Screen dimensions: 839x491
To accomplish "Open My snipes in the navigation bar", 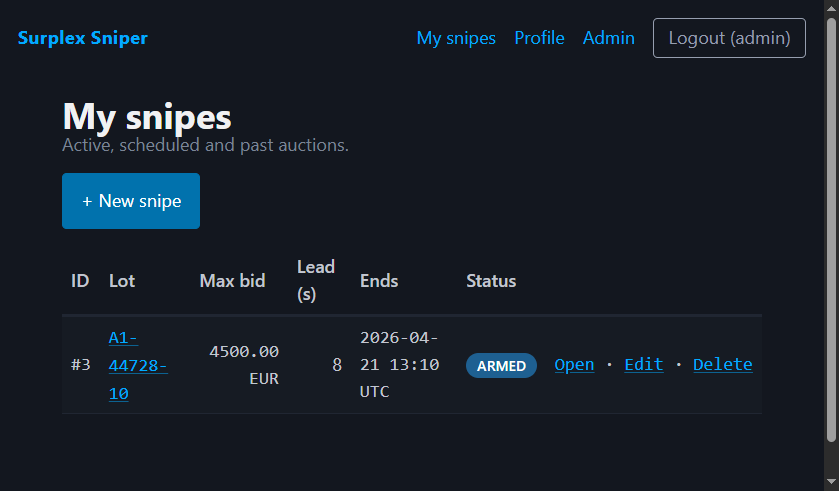I will click(456, 38).
